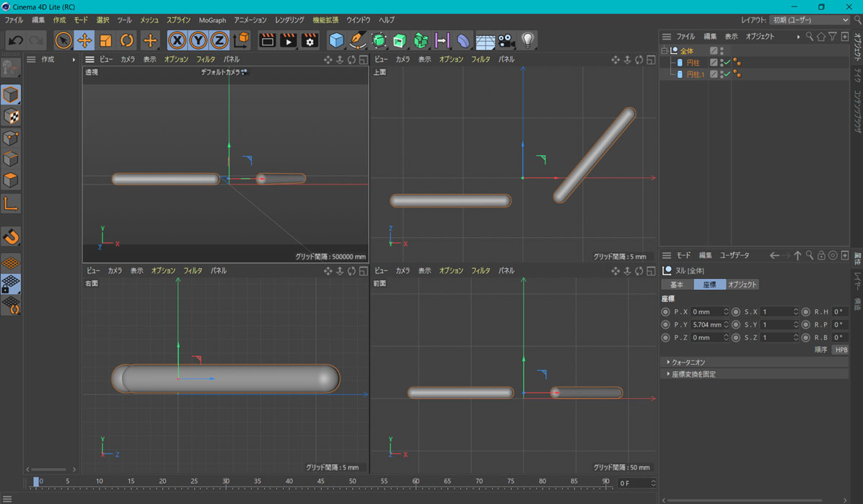The image size is (863, 504).
Task: Click the HPB rotation order button
Action: (841, 350)
